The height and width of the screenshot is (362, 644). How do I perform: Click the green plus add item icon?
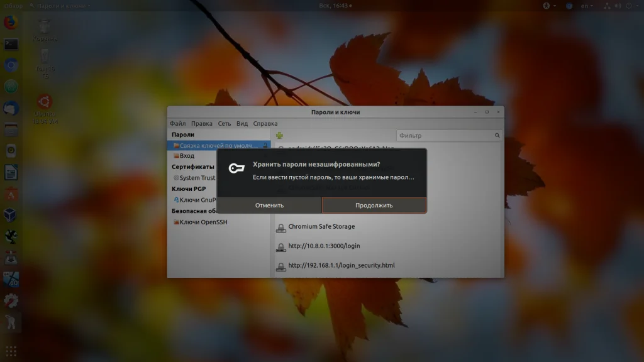click(x=279, y=136)
